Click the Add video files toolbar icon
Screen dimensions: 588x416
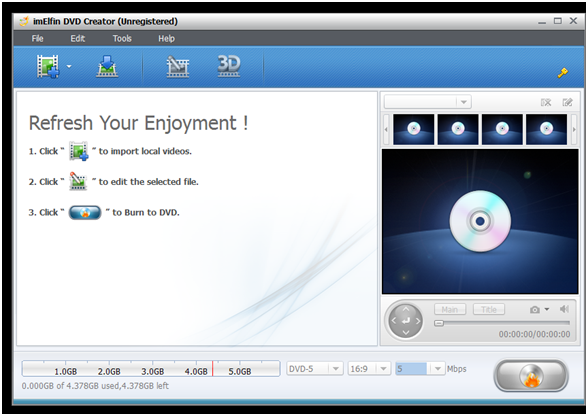[48, 66]
